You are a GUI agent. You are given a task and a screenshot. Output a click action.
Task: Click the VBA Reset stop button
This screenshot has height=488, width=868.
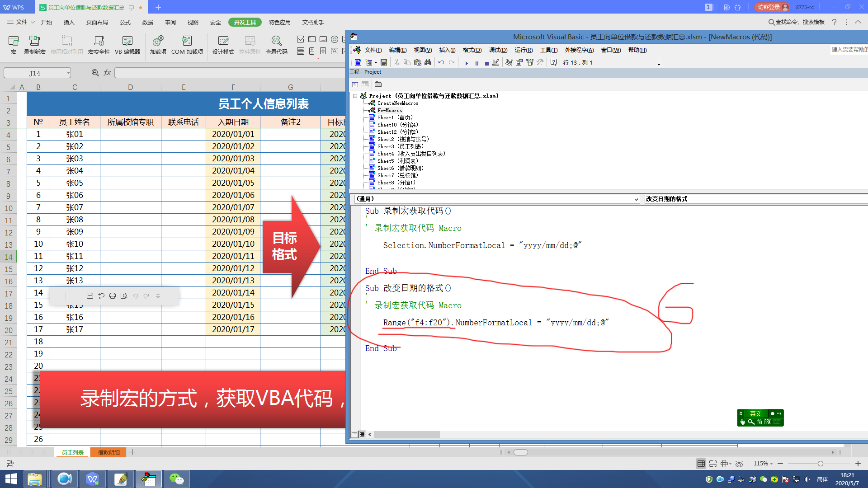click(486, 63)
